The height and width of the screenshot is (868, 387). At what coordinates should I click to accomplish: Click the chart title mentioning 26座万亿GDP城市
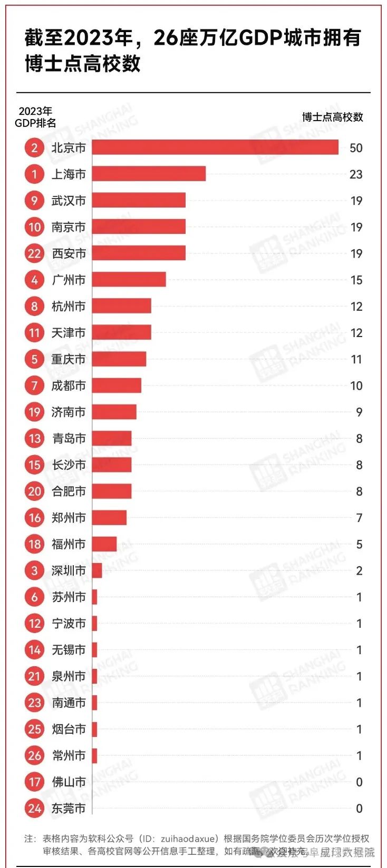tap(192, 51)
